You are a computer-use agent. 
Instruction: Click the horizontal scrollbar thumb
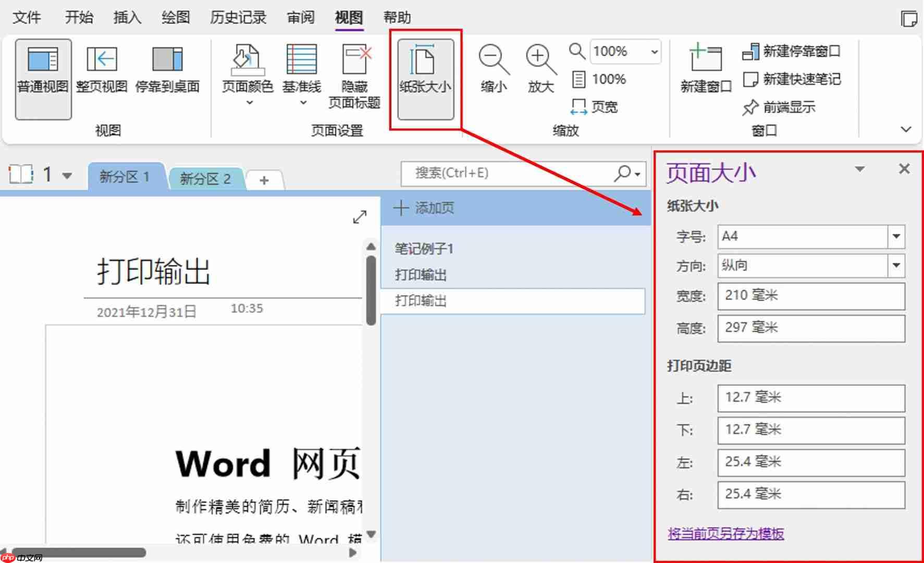pyautogui.click(x=79, y=553)
